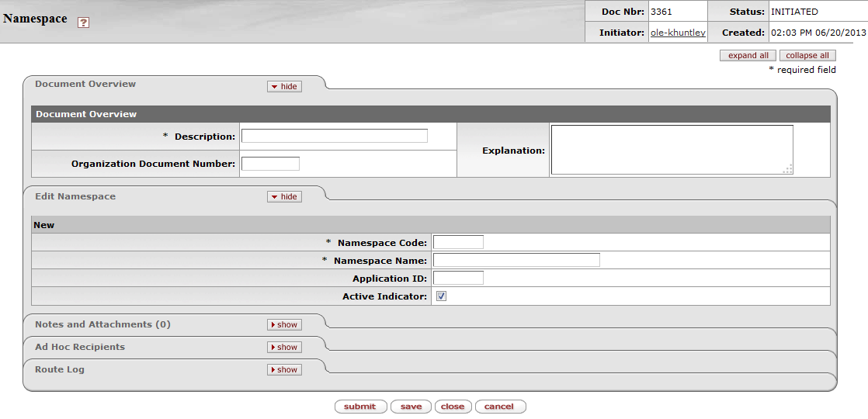Click the Organization Document Number field

(x=270, y=164)
